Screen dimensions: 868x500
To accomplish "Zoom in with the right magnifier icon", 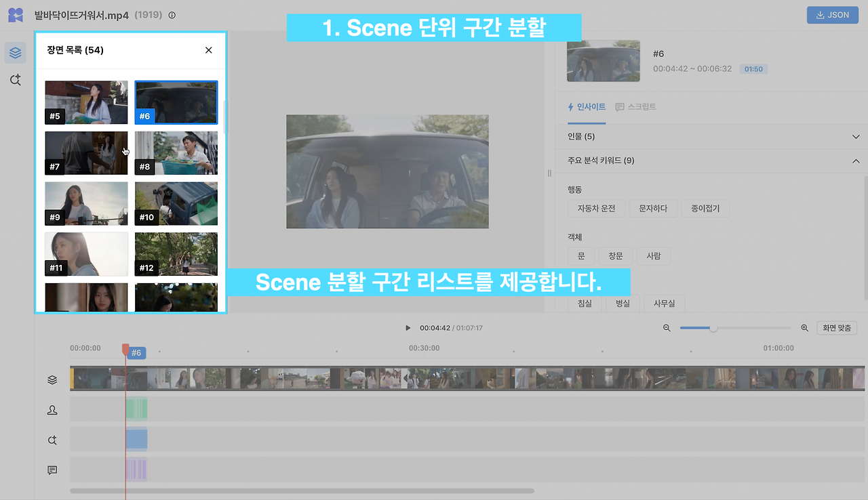I will (804, 328).
